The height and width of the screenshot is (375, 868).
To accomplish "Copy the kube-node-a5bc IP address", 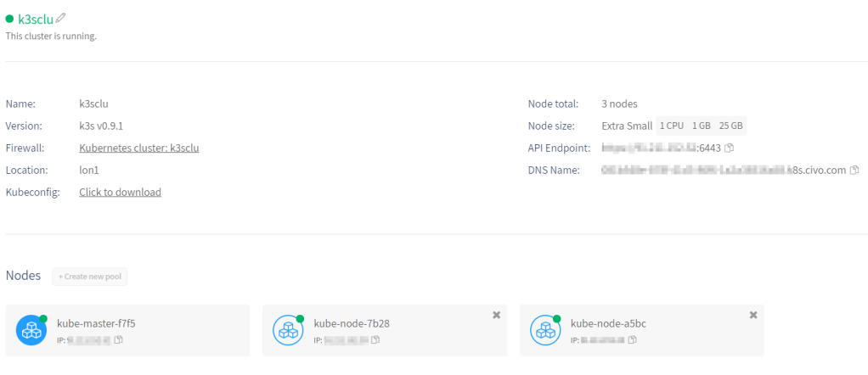I will pos(633,340).
